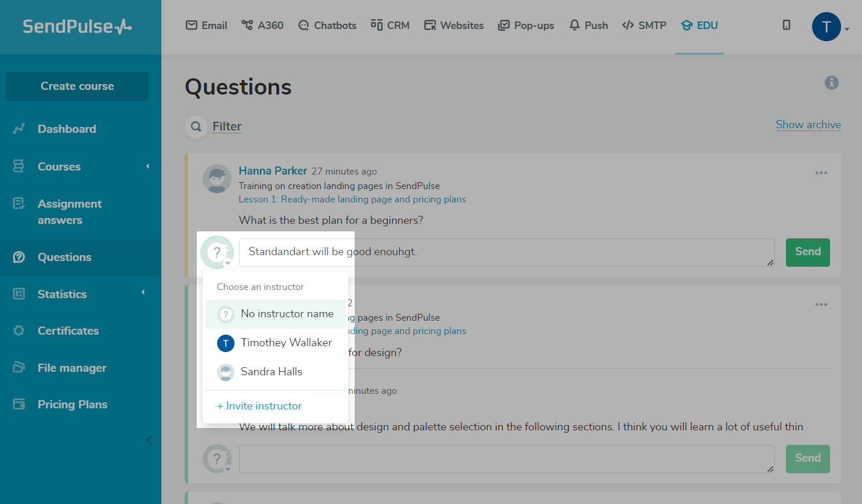
Task: Click the info icon beside Questions heading
Action: coord(831,83)
